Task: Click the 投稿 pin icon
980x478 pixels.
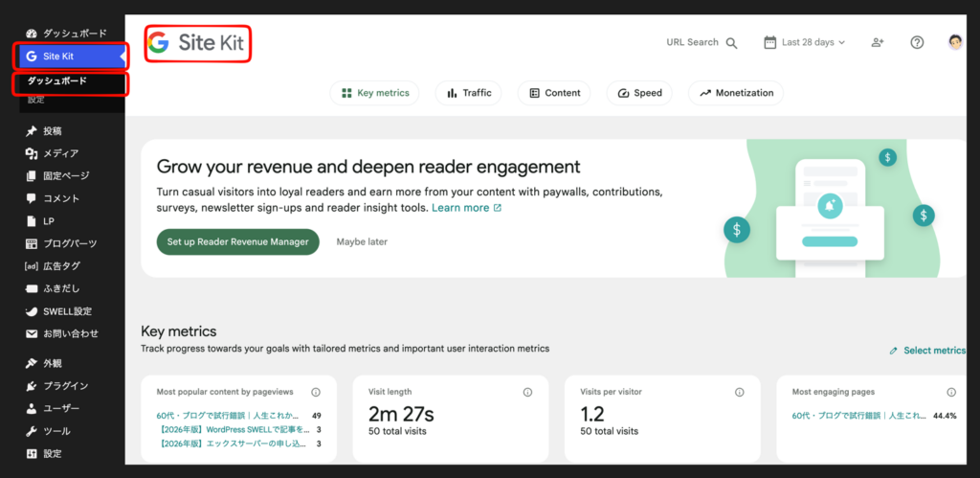Action: [32, 131]
